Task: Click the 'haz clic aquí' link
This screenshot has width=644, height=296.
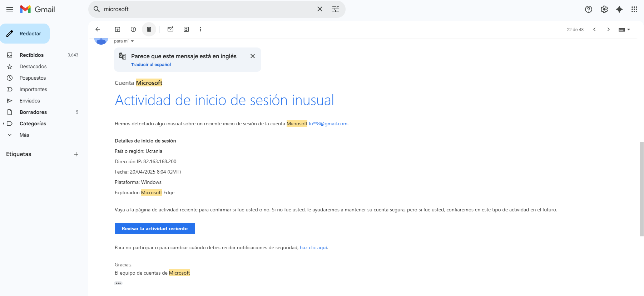Action: pos(313,247)
